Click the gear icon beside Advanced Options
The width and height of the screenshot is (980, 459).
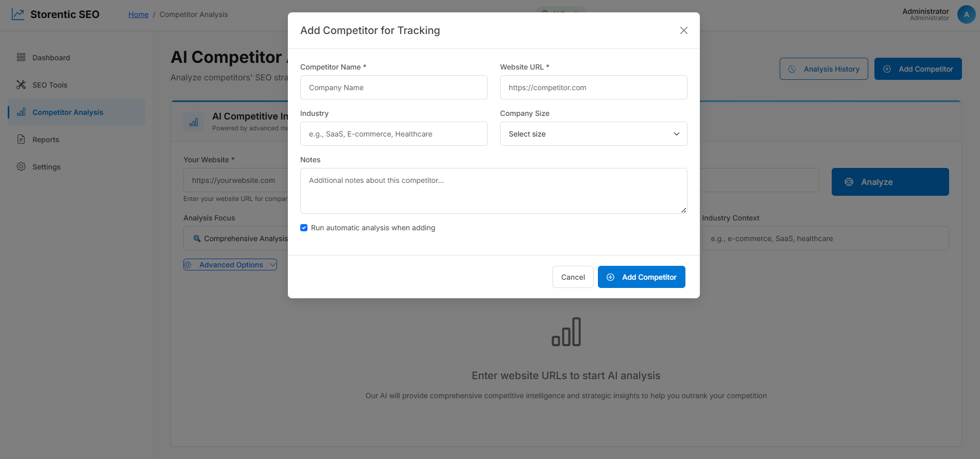[188, 265]
